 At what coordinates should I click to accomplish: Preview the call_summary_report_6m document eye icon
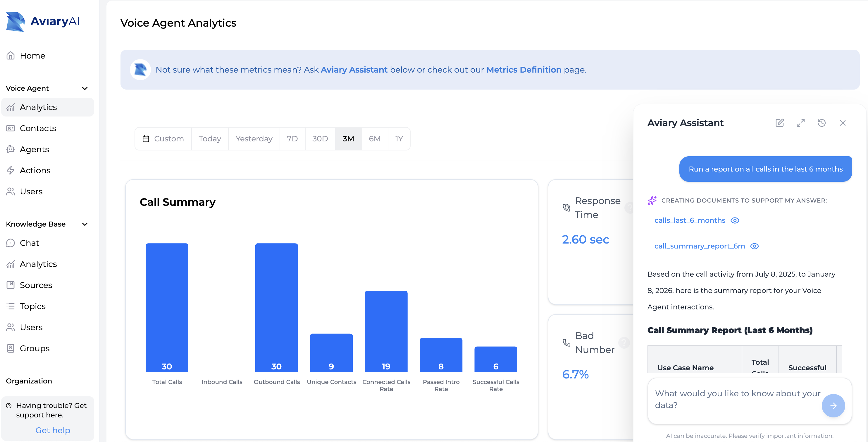[754, 246]
